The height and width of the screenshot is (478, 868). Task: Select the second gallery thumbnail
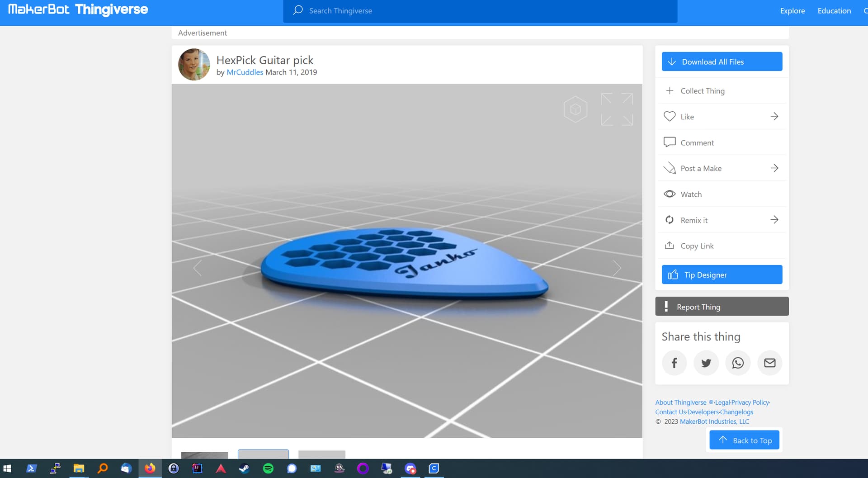pyautogui.click(x=263, y=454)
